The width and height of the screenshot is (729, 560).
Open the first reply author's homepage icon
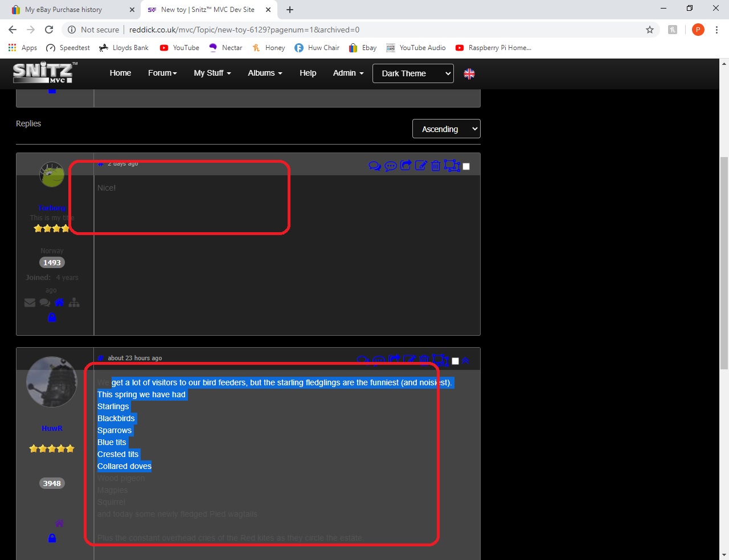point(59,303)
